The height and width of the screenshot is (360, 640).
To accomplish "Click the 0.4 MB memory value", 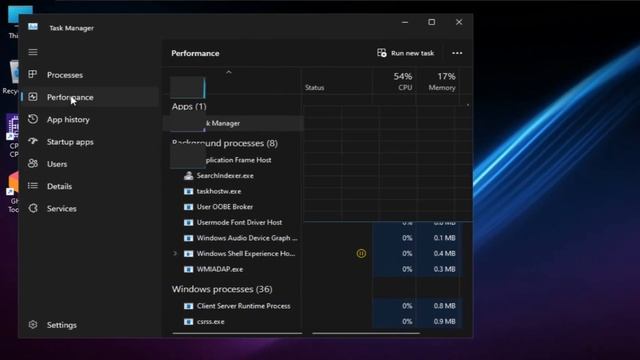I will coord(444,253).
